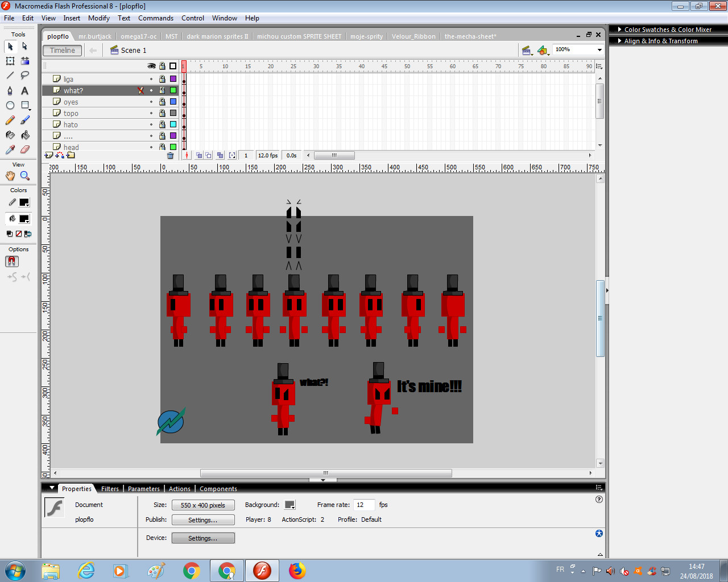This screenshot has width=728, height=582.
Task: Click the Add Motion Guide icon
Action: tap(60, 155)
